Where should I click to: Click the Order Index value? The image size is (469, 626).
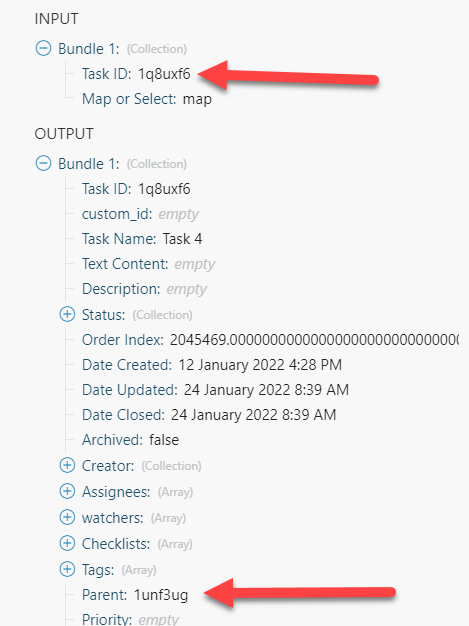coord(314,340)
